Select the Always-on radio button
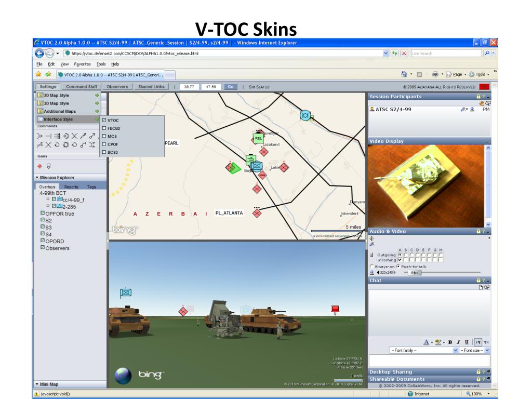This screenshot has width=532, height=399. click(372, 267)
